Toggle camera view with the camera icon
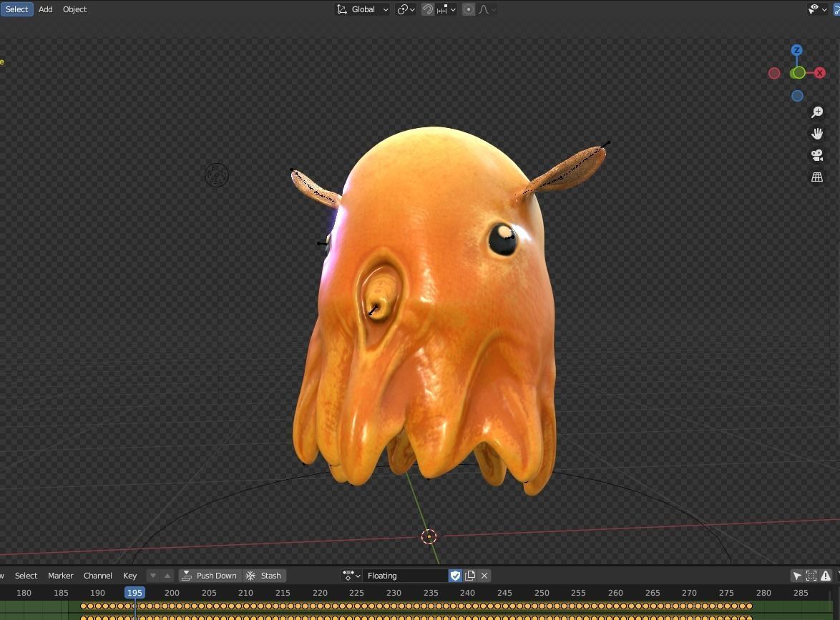The image size is (840, 620). [x=817, y=155]
